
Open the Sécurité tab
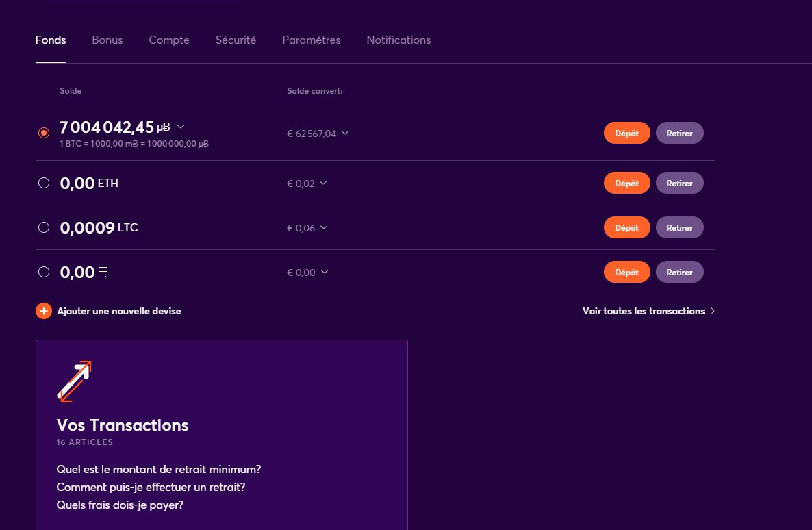tap(236, 40)
